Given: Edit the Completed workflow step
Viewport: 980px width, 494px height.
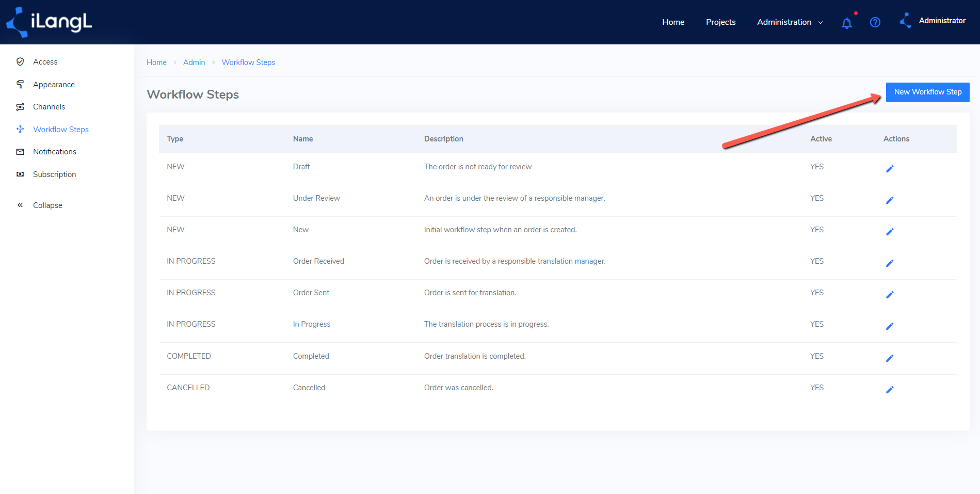Looking at the screenshot, I should tap(890, 358).
